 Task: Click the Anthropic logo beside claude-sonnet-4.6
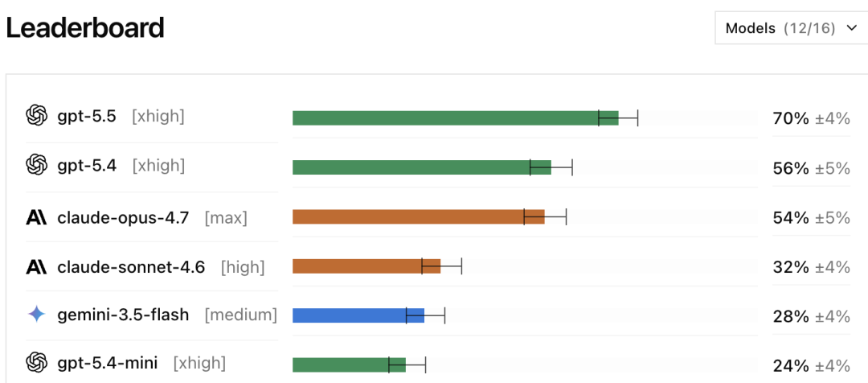(x=36, y=268)
